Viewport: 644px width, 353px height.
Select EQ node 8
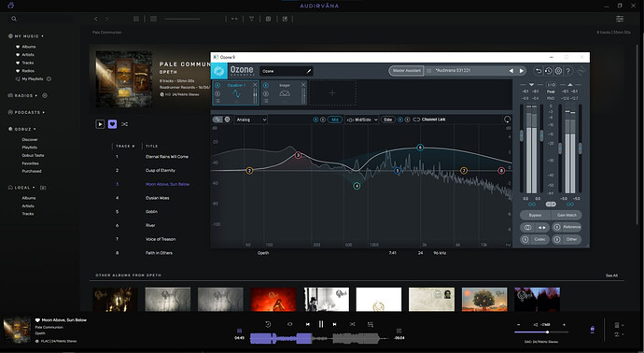tap(501, 171)
